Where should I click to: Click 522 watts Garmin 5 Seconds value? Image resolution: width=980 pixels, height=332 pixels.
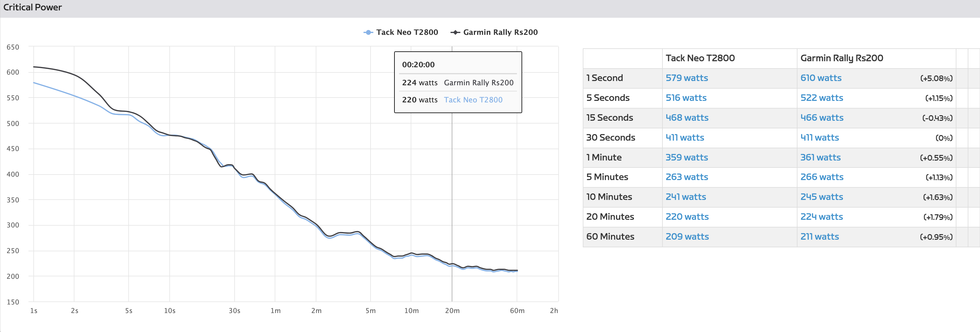(x=821, y=98)
